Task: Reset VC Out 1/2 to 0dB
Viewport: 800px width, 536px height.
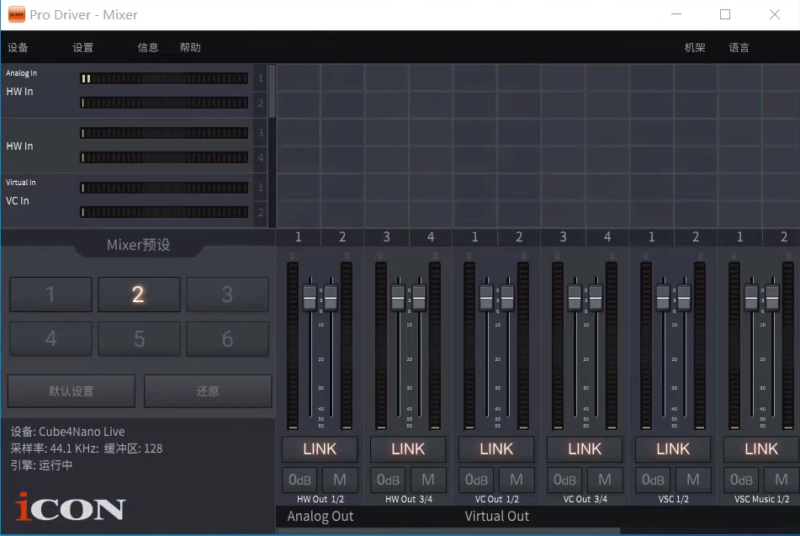Action: point(476,480)
